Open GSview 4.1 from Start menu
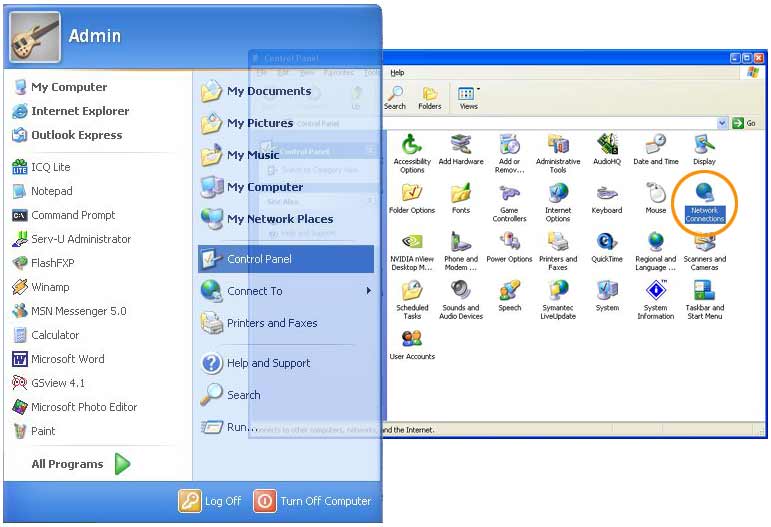This screenshot has width=771, height=527. pyautogui.click(x=49, y=383)
